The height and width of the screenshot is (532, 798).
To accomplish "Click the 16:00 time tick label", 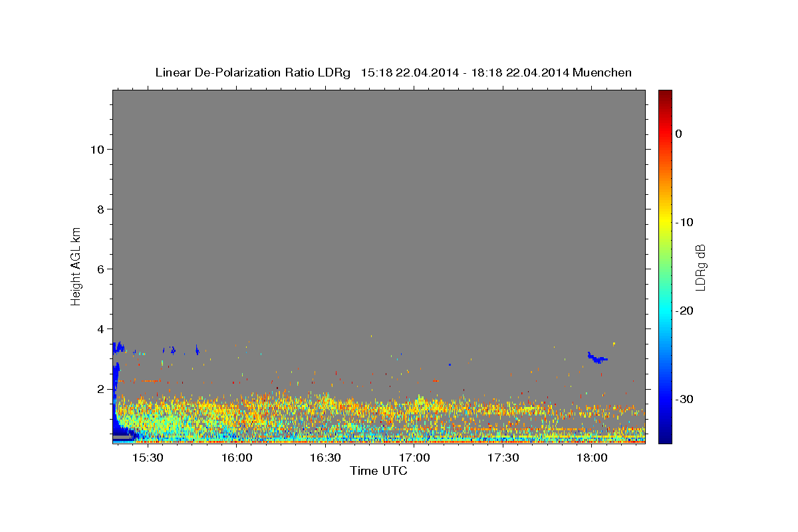I will tap(236, 458).
